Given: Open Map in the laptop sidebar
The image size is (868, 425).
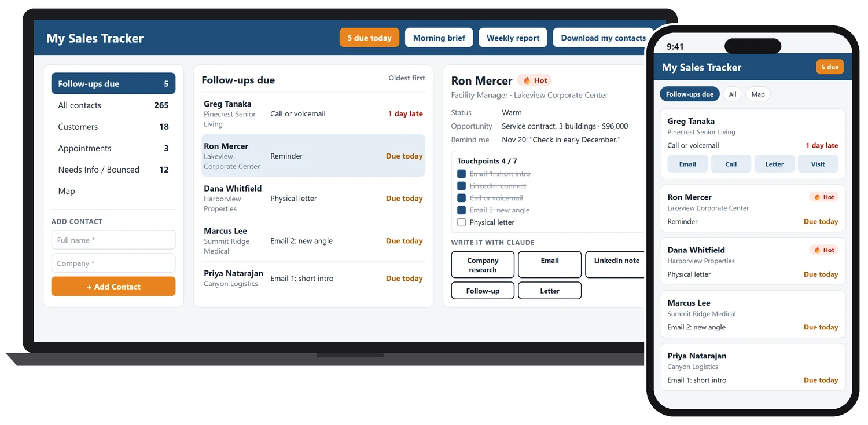Looking at the screenshot, I should pos(113,191).
